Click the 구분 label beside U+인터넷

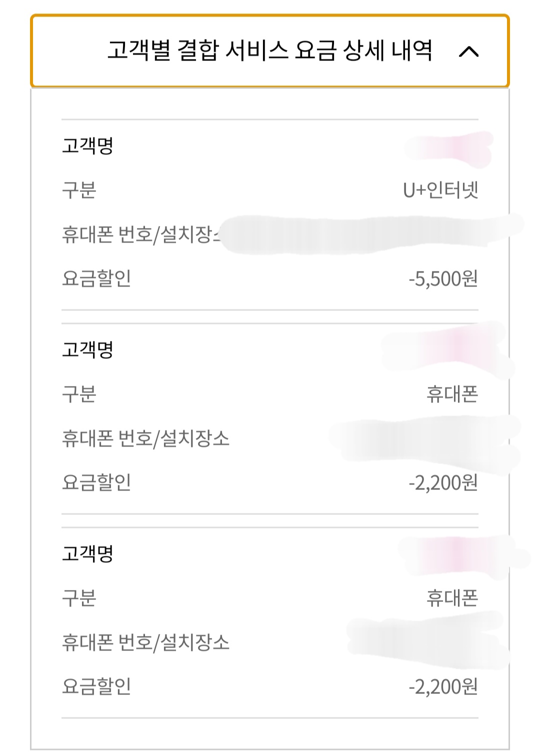tap(79, 190)
